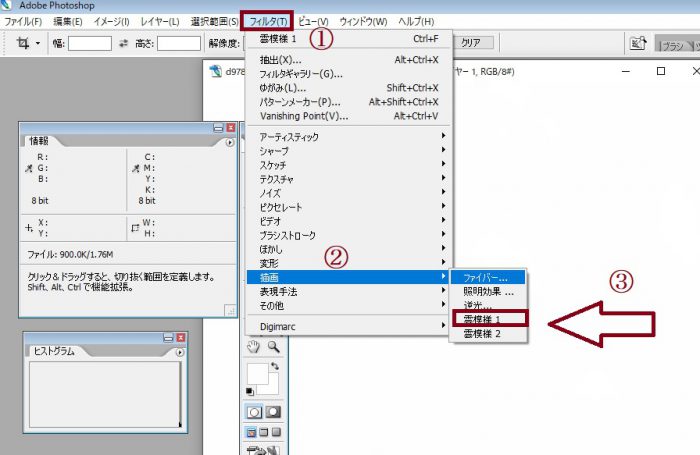This screenshot has height=455, width=700.
Task: Click the eyedropper icon beside CMYK in 情報 panel
Action: [136, 168]
